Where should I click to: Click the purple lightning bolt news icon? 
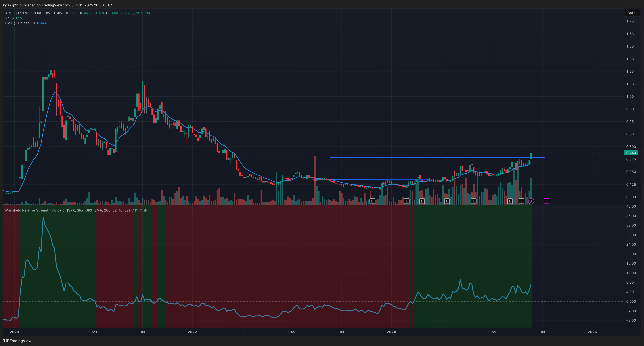pyautogui.click(x=531, y=201)
